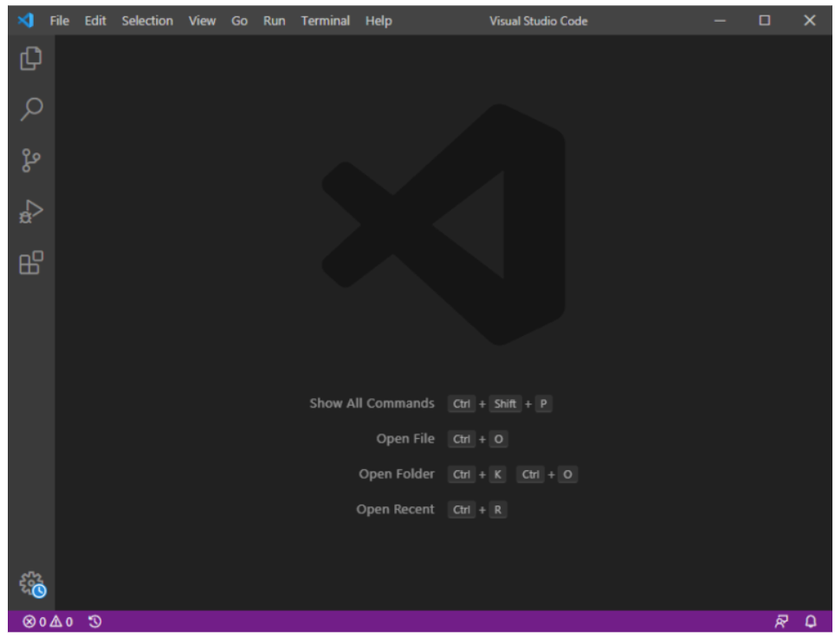Click the history clock status bar icon
835x644 pixels.
pyautogui.click(x=94, y=621)
